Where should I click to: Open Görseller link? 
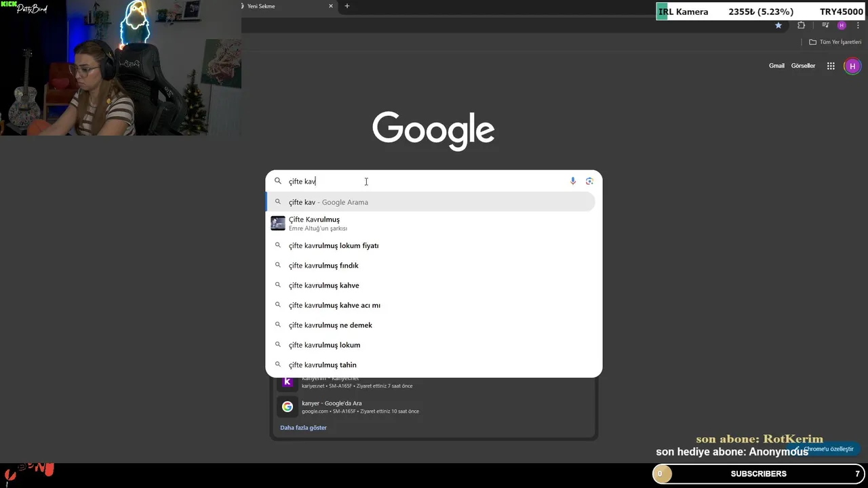pyautogui.click(x=803, y=66)
